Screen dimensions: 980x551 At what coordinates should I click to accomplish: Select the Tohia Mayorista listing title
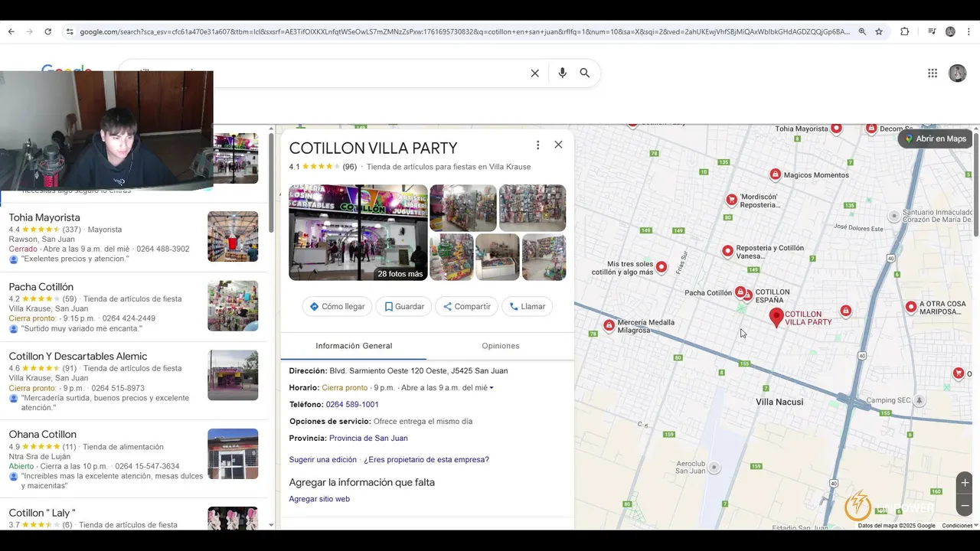coord(44,217)
